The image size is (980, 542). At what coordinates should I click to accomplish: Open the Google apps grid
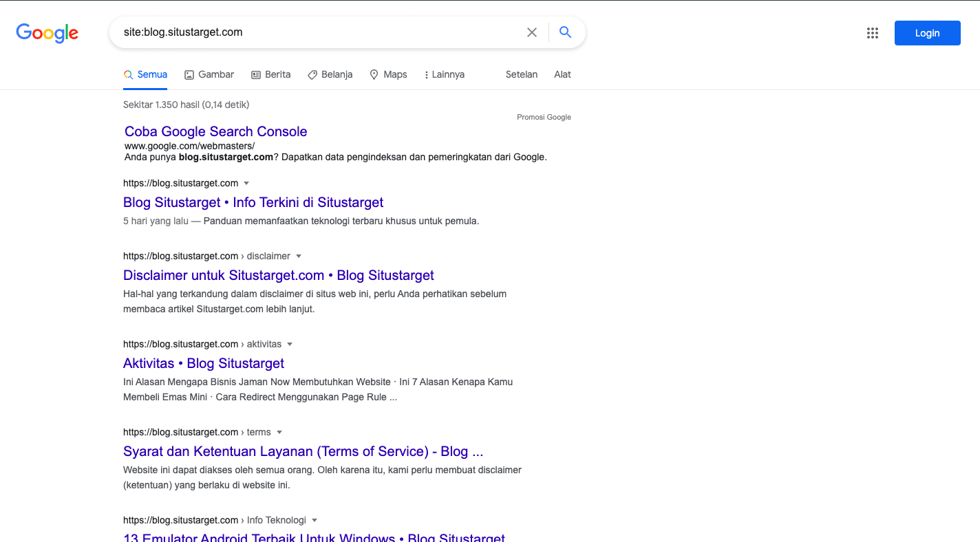pos(873,33)
